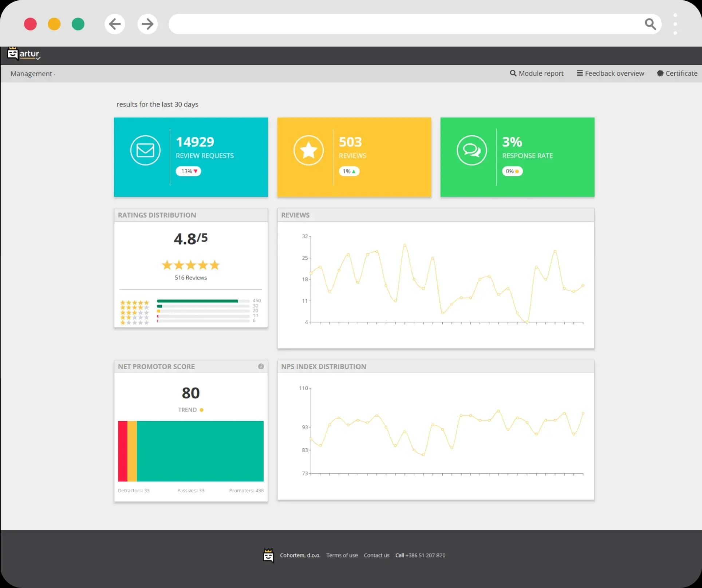Click the browser back arrow button
This screenshot has height=588, width=702.
(x=115, y=24)
